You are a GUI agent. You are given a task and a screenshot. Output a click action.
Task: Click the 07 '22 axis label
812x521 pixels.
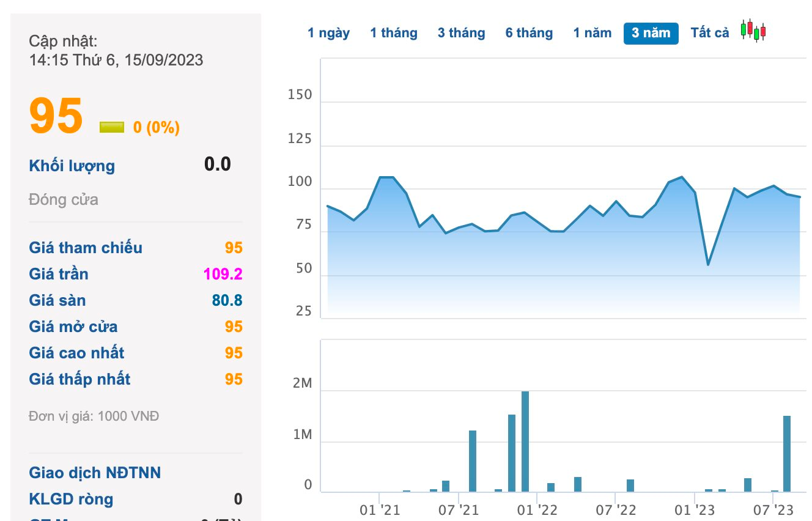(616, 509)
